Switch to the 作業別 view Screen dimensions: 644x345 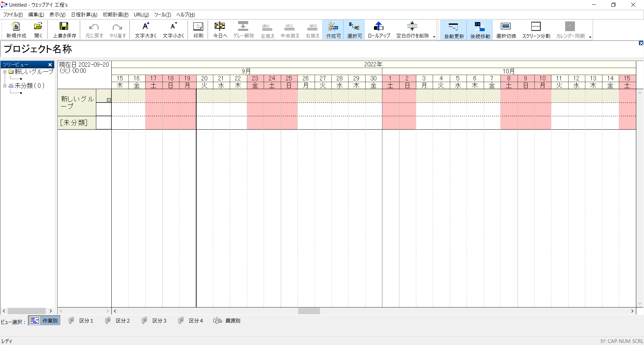pos(44,321)
